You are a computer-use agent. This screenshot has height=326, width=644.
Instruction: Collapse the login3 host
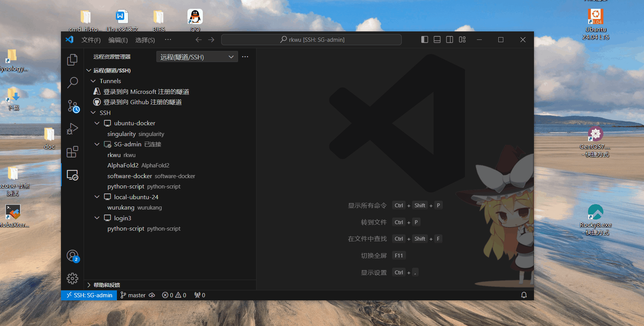click(97, 218)
